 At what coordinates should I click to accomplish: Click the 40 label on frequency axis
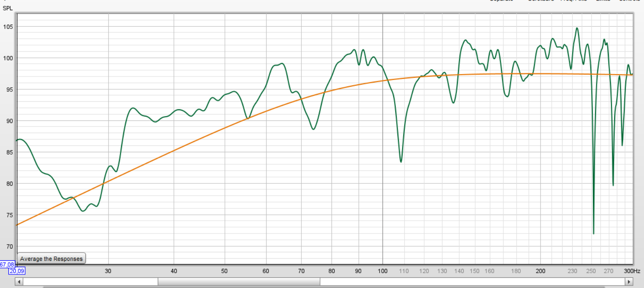tap(174, 271)
